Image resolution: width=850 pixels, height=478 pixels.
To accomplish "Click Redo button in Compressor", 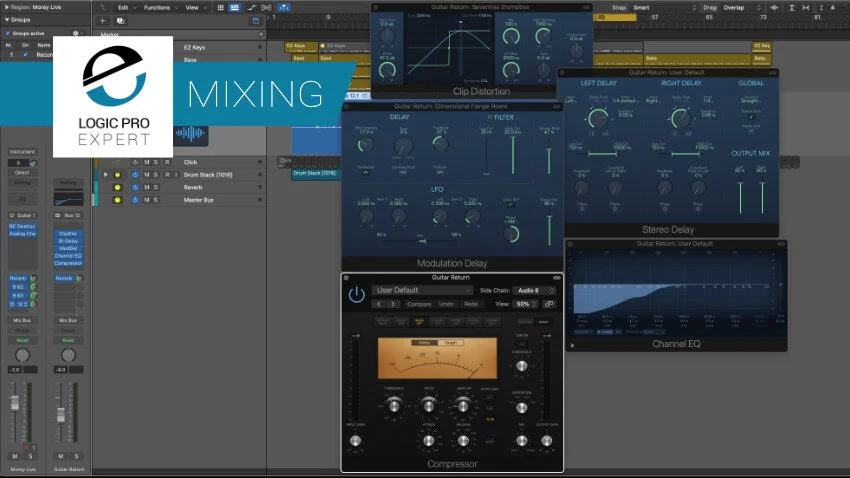I will coord(471,304).
